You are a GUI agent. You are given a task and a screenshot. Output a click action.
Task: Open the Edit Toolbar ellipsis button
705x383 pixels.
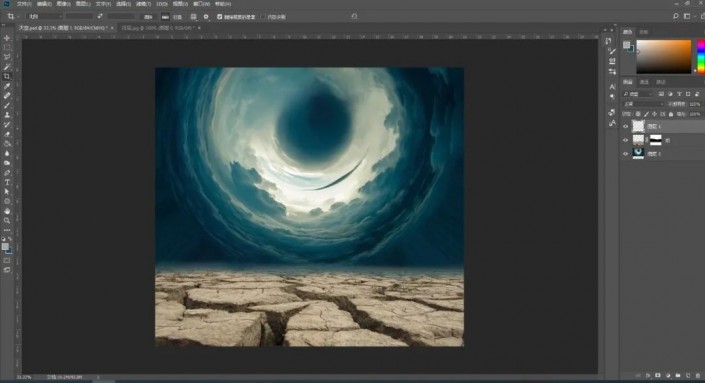click(x=7, y=230)
